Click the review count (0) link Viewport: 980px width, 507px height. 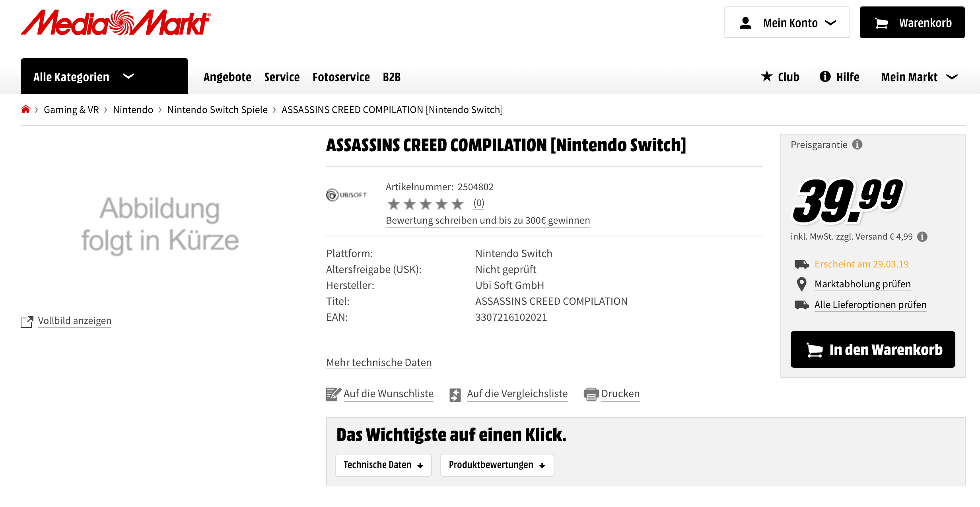pyautogui.click(x=479, y=203)
